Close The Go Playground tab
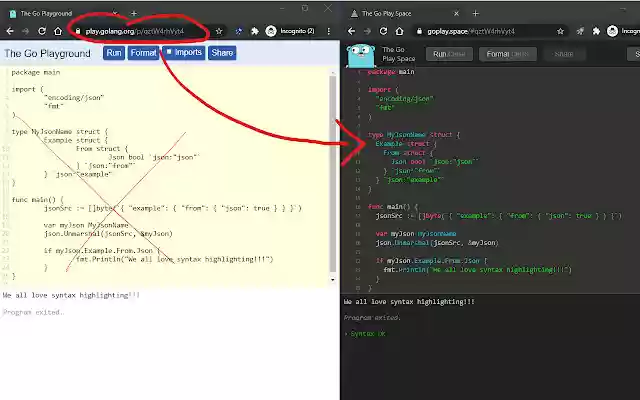Screen dimensions: 640x400 point(115,13)
